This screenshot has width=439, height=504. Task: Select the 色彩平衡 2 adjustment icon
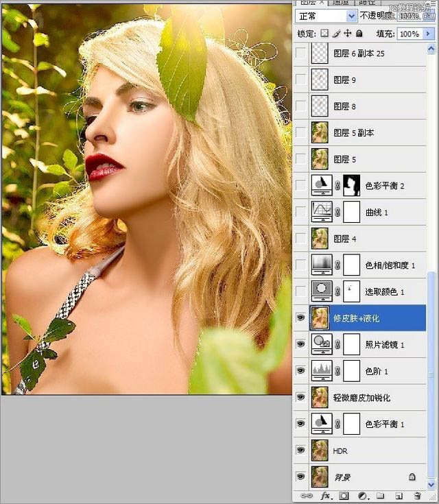[x=322, y=185]
